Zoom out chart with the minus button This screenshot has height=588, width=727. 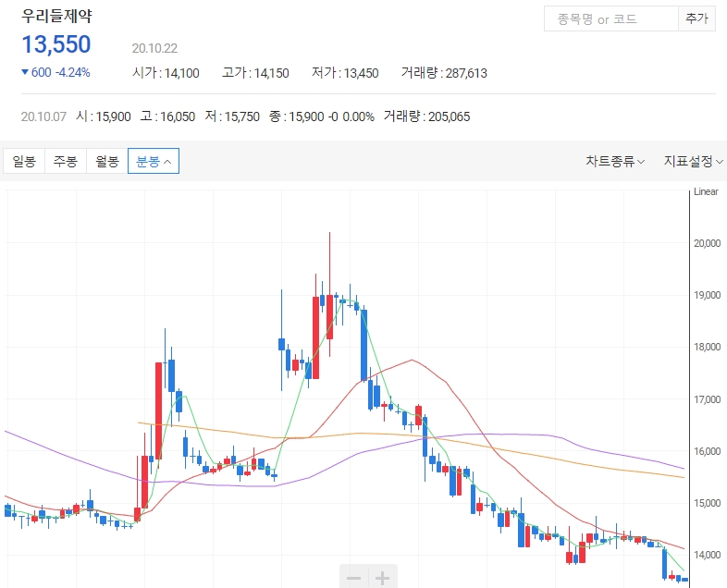[x=353, y=577]
